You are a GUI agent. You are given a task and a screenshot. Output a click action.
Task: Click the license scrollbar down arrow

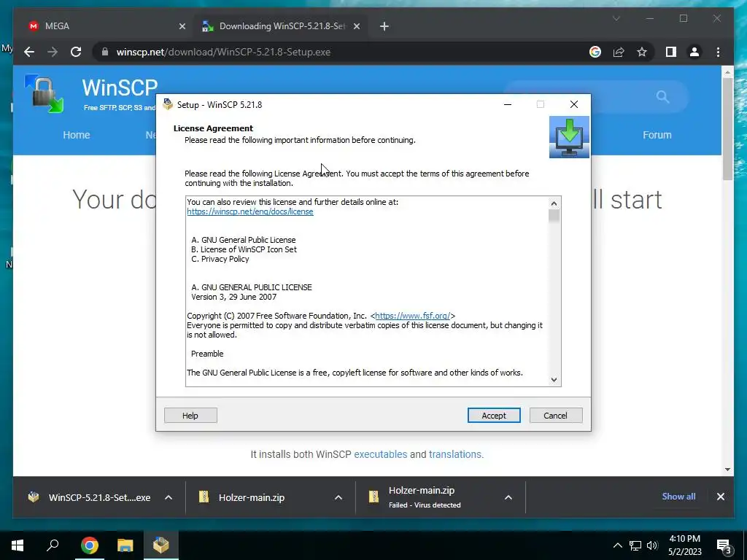click(554, 379)
